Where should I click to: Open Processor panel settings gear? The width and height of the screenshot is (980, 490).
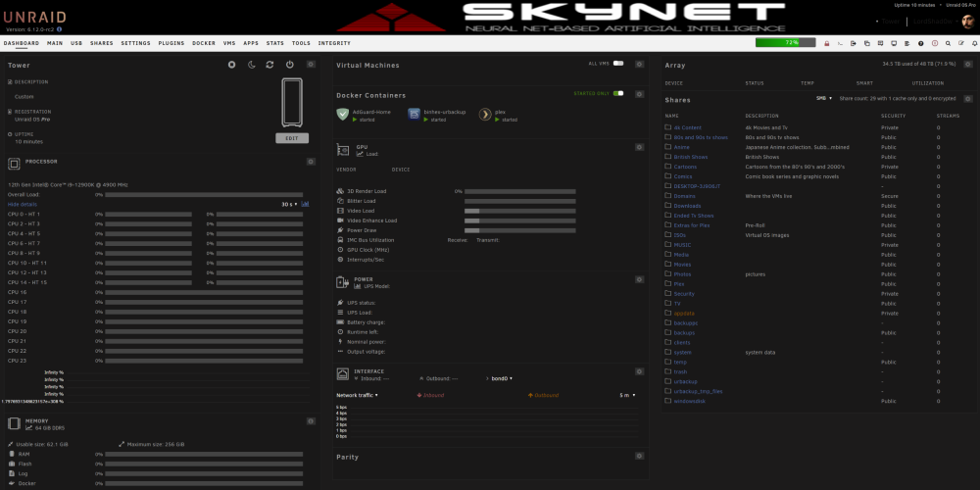pyautogui.click(x=311, y=162)
